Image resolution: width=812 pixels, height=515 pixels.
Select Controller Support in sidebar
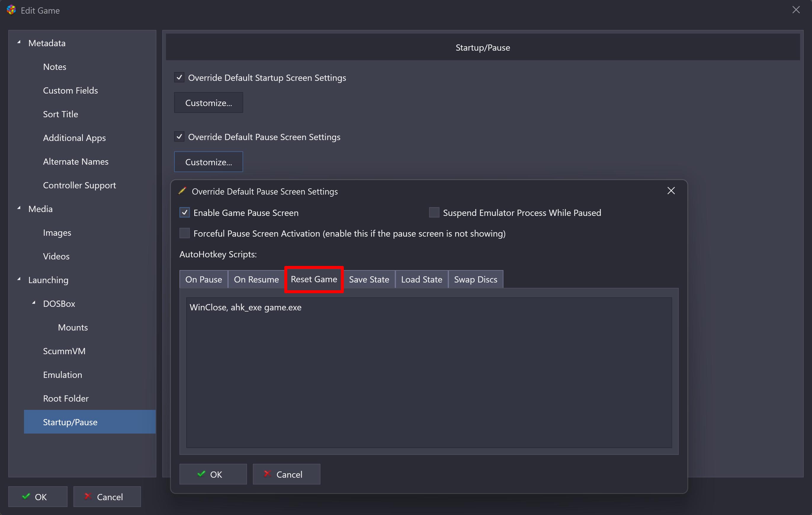pos(79,185)
